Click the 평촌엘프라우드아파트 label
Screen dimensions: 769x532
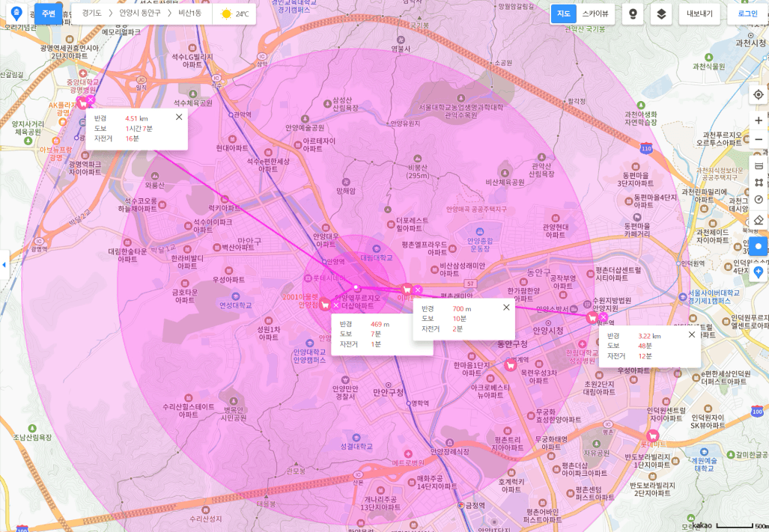point(425,248)
